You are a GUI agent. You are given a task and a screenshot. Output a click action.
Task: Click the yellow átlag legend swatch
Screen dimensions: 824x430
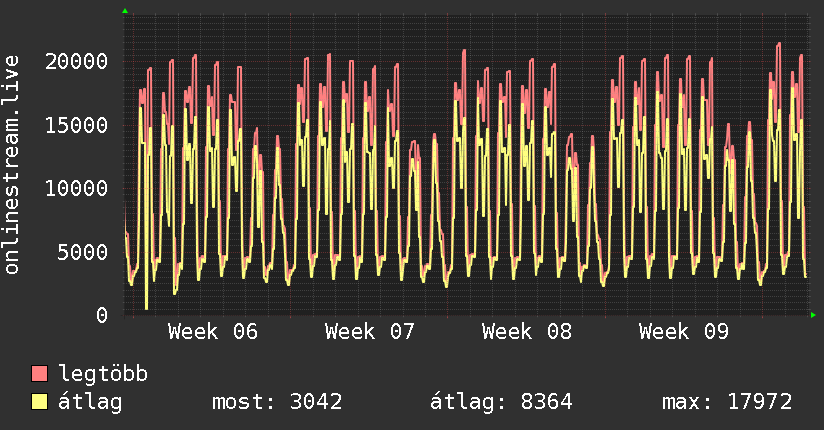click(40, 402)
